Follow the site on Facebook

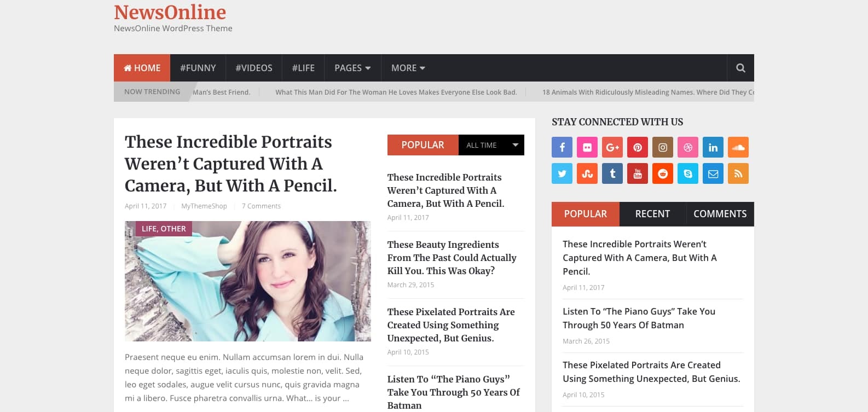tap(562, 147)
